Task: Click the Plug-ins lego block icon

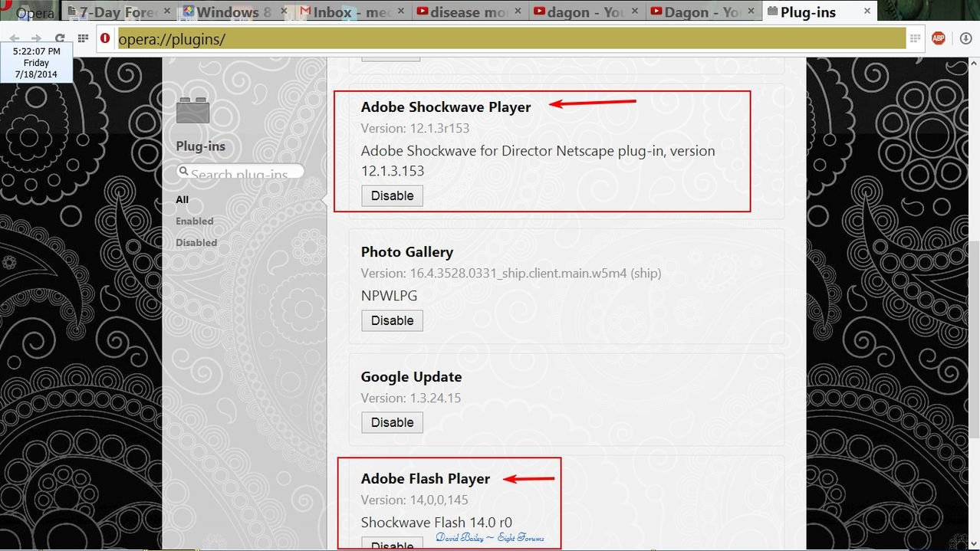Action: click(192, 111)
